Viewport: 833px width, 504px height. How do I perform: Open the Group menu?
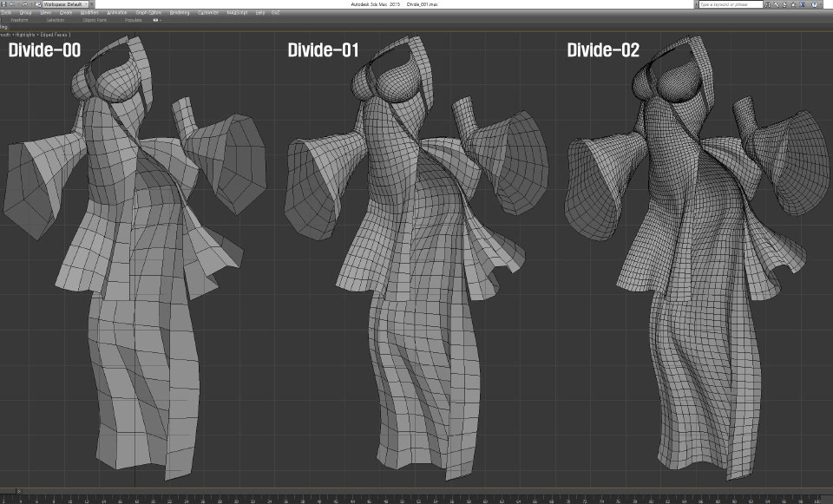(x=25, y=12)
